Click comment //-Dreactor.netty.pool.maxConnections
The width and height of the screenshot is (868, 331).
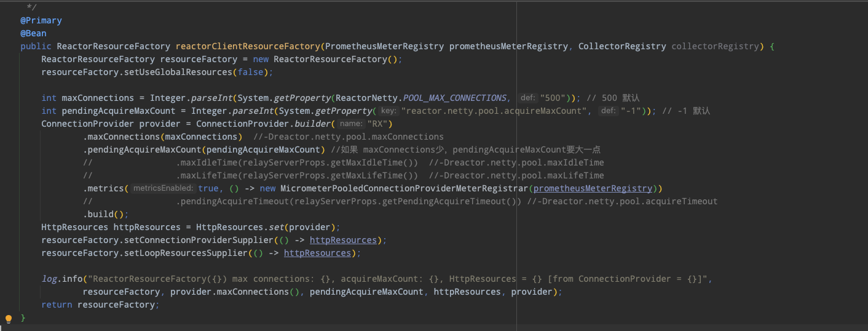tap(348, 137)
